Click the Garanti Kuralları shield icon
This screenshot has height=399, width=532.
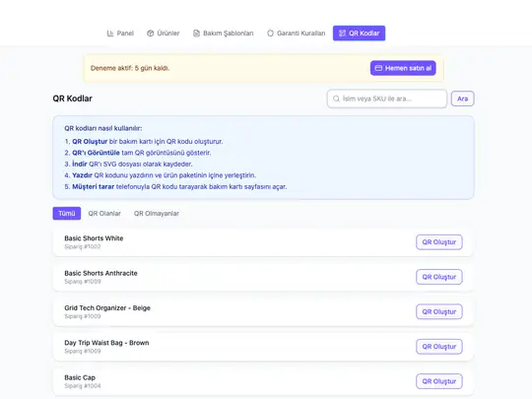point(270,33)
